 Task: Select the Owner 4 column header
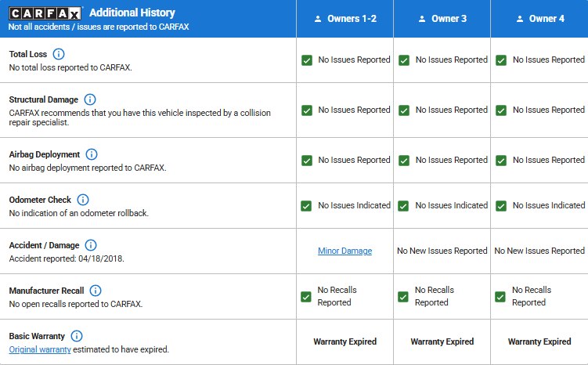point(539,19)
